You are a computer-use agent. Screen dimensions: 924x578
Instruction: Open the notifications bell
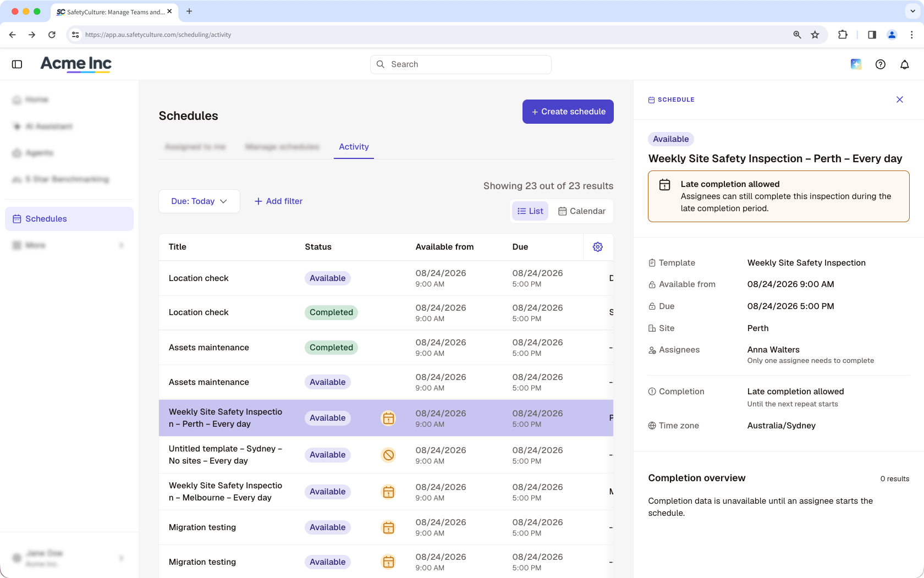[905, 64]
